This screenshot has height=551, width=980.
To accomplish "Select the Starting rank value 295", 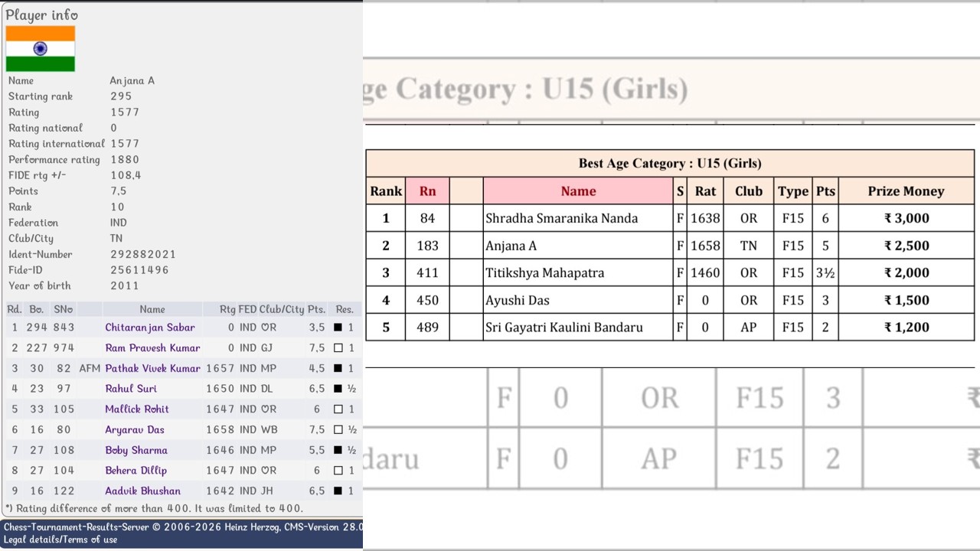I will 121,96.
